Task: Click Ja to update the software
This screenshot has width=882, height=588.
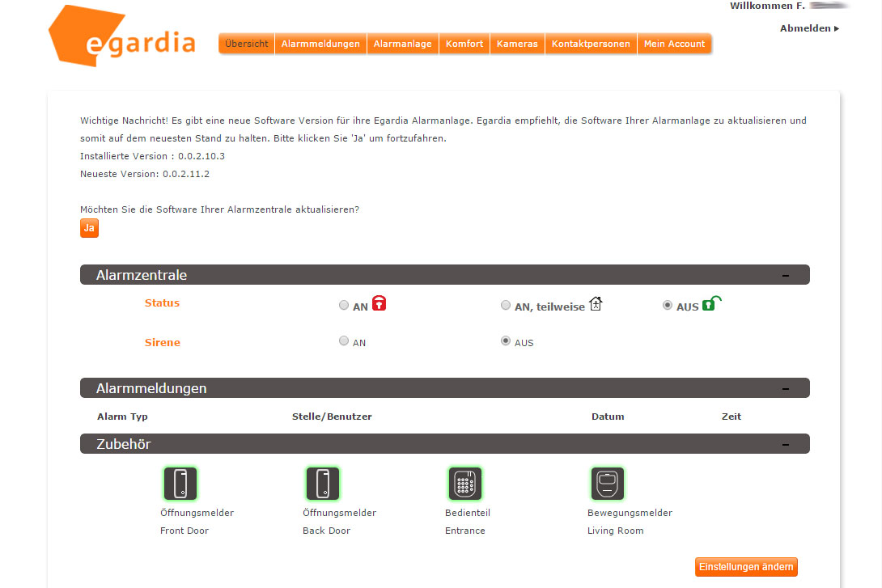Action: [x=89, y=228]
